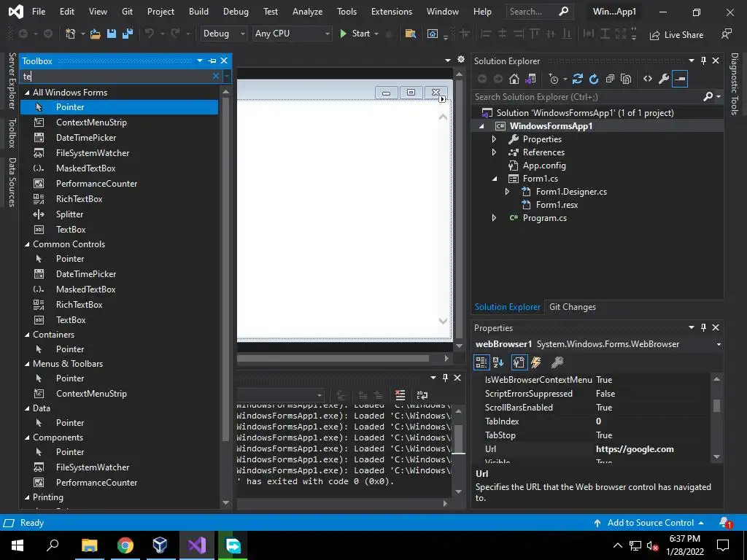Toggle auto-hide pin on Output window
The image size is (747, 560).
tap(445, 378)
